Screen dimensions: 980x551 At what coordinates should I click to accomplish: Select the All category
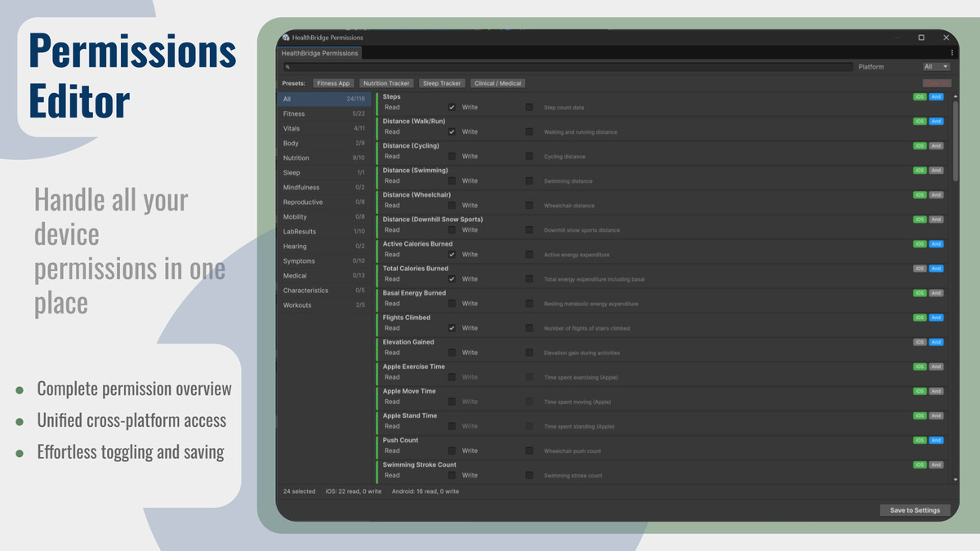324,99
